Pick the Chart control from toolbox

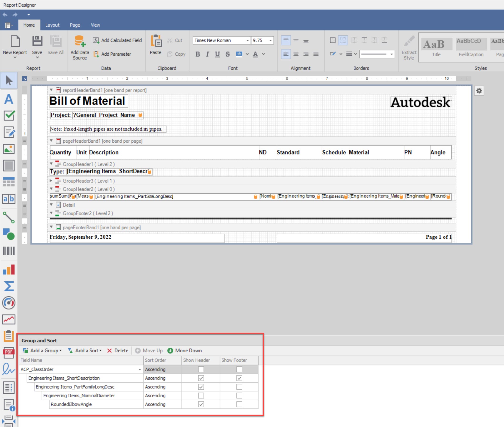point(9,270)
